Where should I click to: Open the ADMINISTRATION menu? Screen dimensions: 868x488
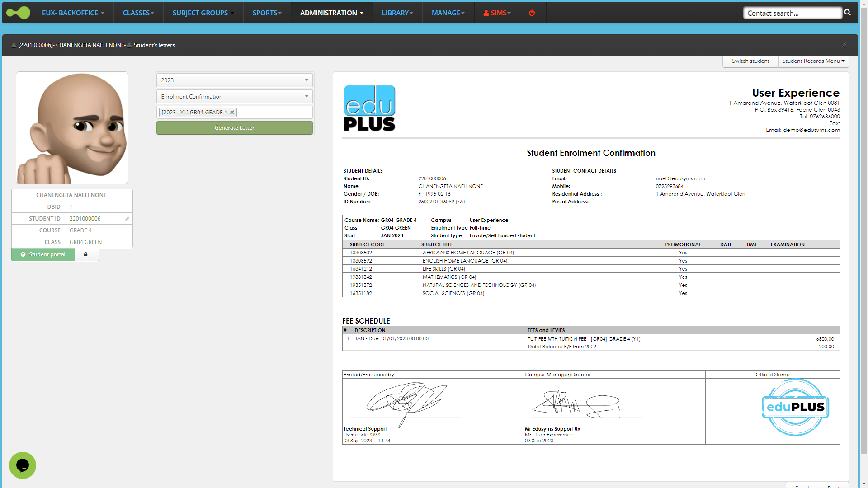tap(331, 13)
